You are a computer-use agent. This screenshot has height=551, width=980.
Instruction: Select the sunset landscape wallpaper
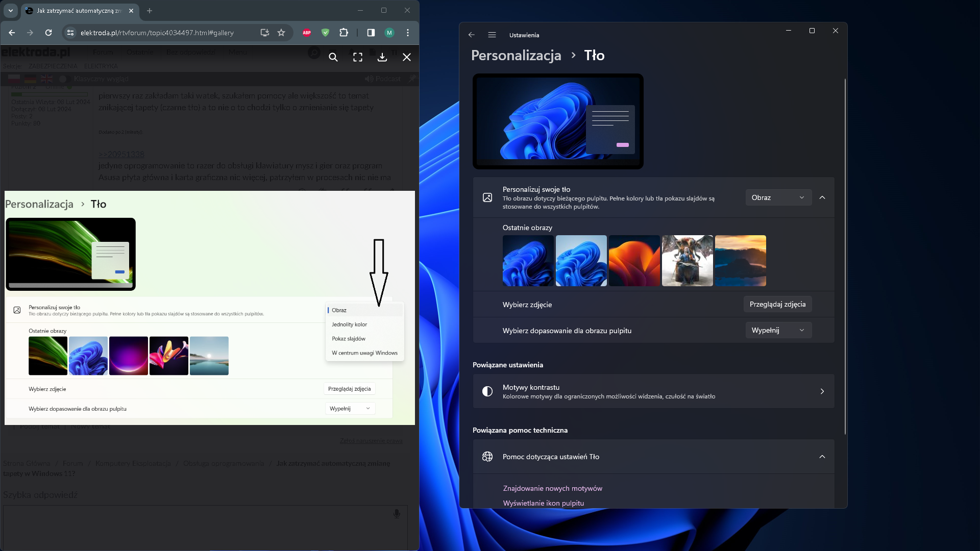click(741, 261)
